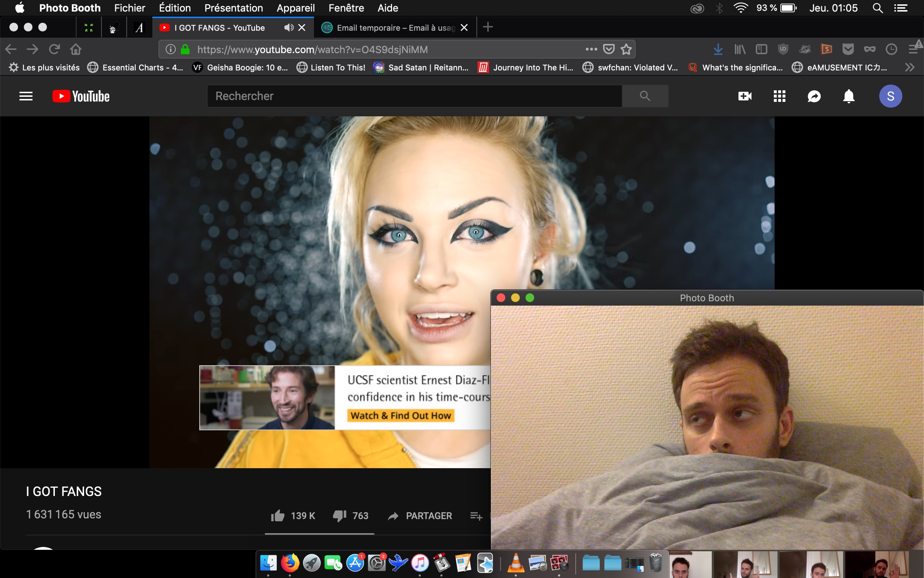
Task: Open page actions three-dots in address bar
Action: [x=591, y=49]
